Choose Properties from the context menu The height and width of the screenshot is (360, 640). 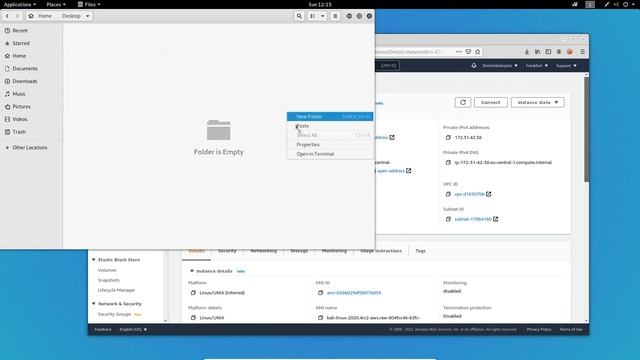(330, 144)
